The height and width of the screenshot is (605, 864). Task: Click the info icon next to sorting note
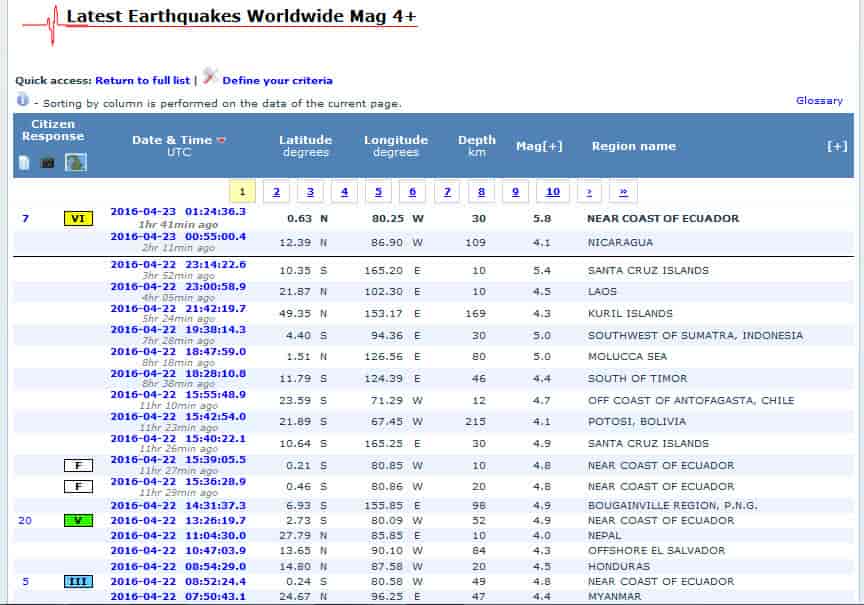click(22, 100)
